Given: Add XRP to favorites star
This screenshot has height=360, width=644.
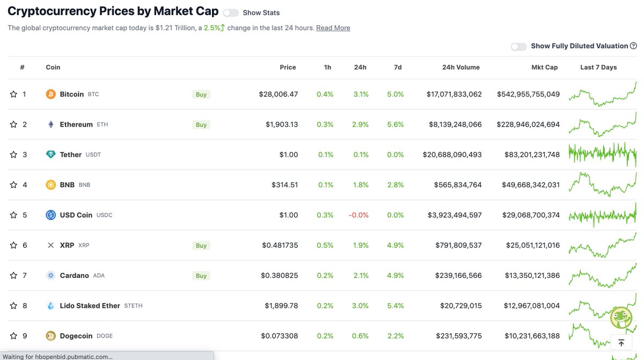Looking at the screenshot, I should pos(13,245).
